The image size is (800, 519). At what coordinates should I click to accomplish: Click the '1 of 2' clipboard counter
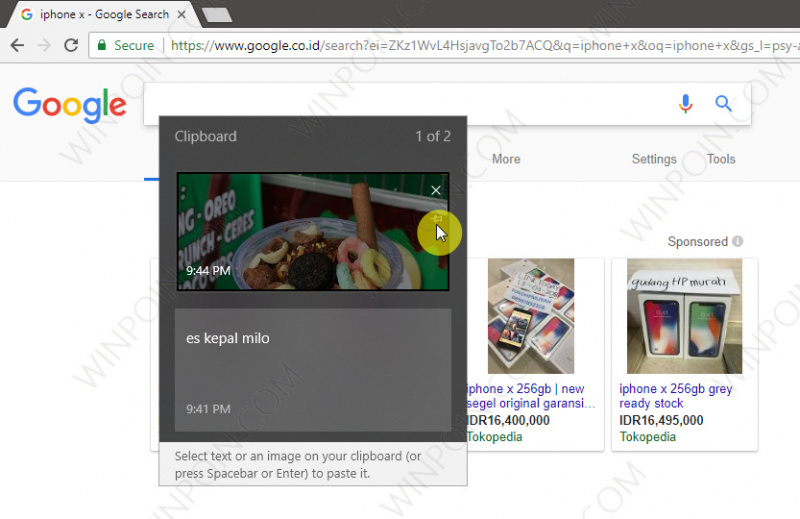[x=433, y=136]
